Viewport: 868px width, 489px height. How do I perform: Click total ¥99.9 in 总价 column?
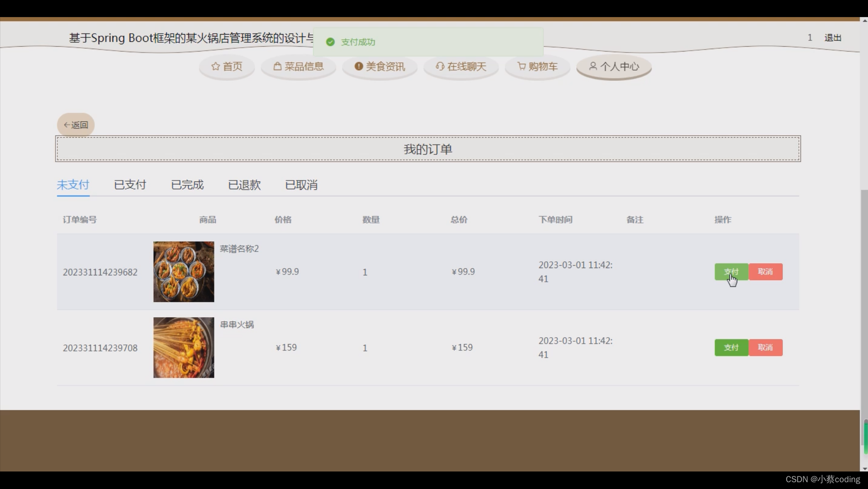[x=463, y=272]
